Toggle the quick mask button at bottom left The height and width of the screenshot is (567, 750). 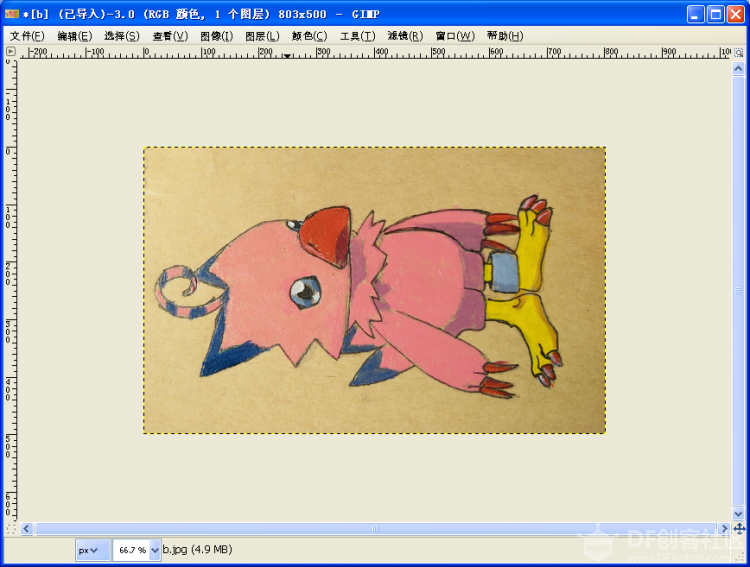click(11, 529)
